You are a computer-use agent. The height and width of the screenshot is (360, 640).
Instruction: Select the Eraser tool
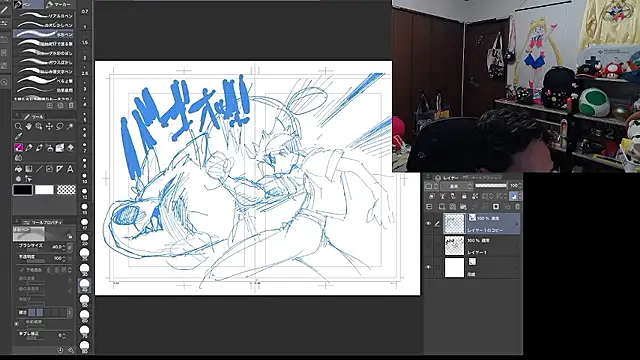coord(70,147)
